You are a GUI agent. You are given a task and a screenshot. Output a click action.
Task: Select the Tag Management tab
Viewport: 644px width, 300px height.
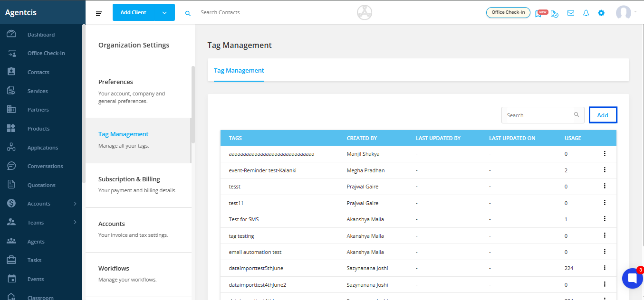(239, 70)
